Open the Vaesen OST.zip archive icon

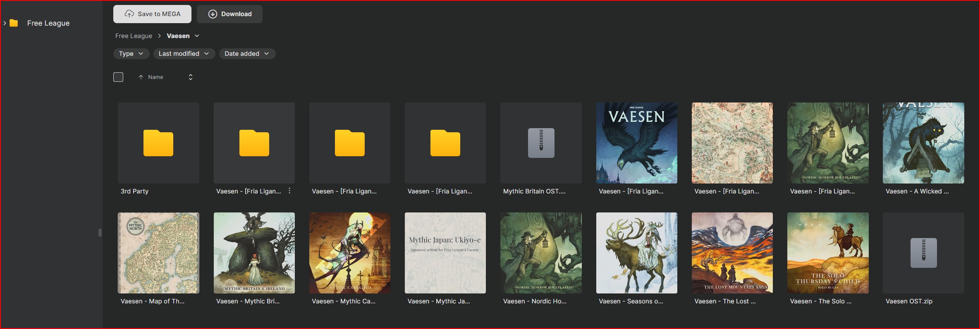click(x=923, y=253)
